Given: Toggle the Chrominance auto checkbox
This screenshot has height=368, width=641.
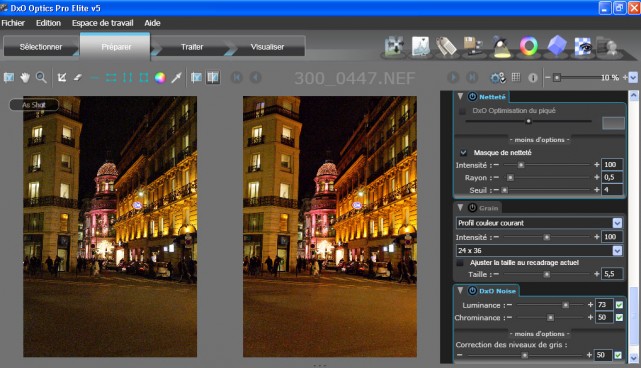Looking at the screenshot, I should 619,318.
